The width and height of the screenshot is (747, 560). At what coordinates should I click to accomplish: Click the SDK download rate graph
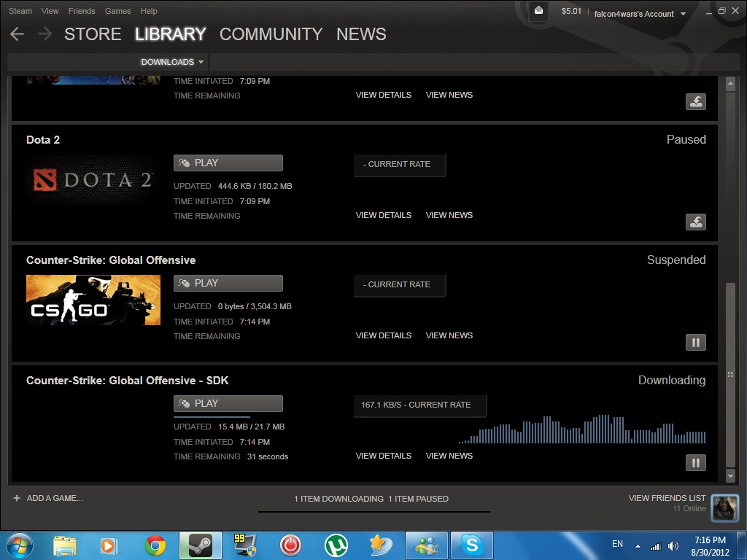coord(581,429)
